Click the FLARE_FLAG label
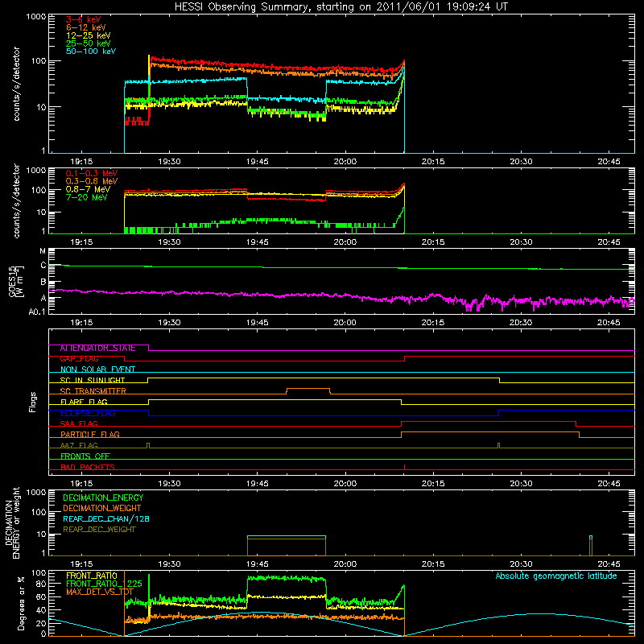The width and height of the screenshot is (644, 644). 84,402
